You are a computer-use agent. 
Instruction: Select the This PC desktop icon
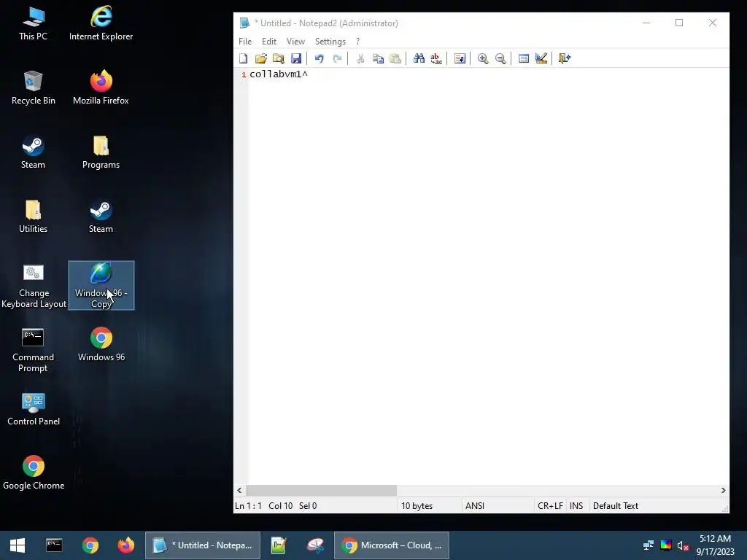point(34,24)
